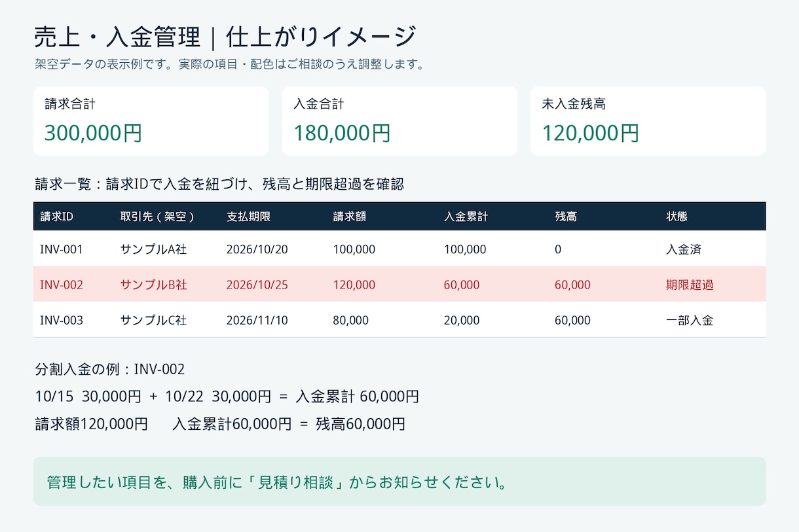
Task: Click the 請求一覧 section heading
Action: pyautogui.click(x=219, y=185)
